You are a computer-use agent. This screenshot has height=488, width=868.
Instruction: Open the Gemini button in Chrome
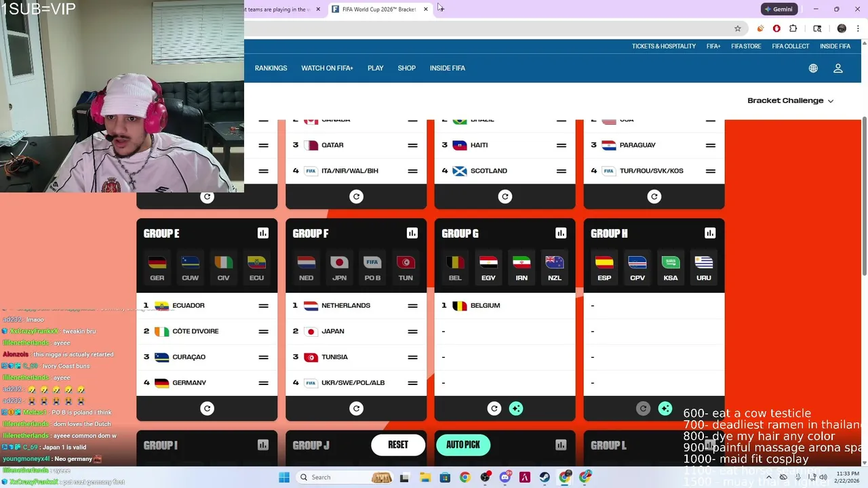point(778,9)
